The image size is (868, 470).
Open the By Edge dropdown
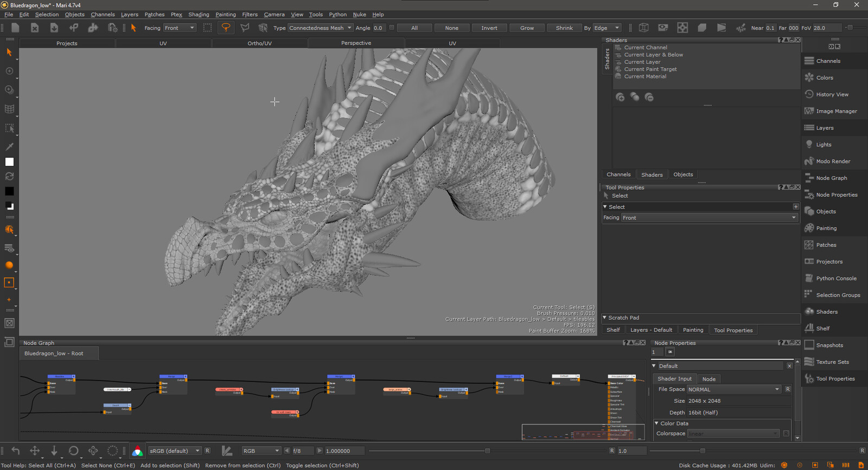coord(607,28)
